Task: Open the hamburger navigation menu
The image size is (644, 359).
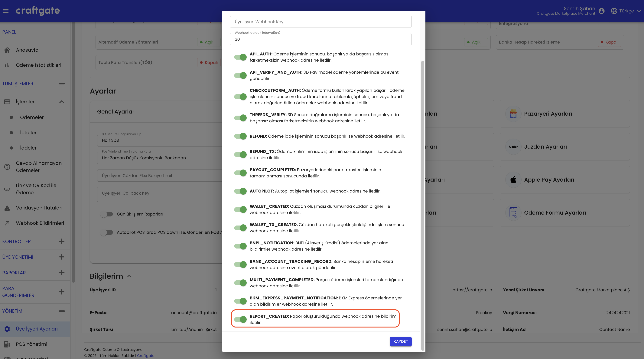Action: coord(6,11)
